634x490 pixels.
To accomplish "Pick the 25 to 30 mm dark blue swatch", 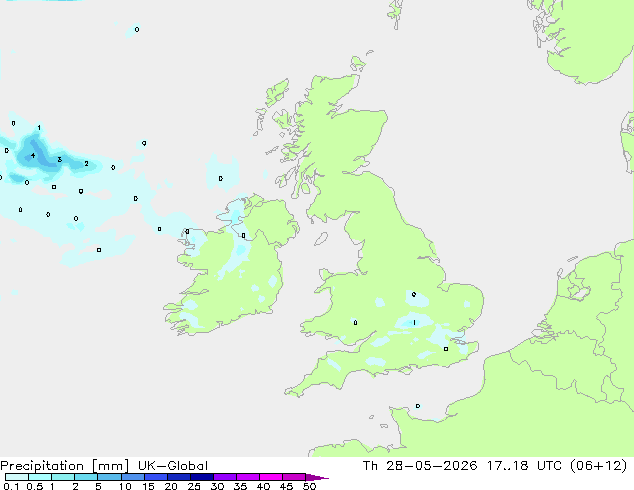I will point(202,477).
